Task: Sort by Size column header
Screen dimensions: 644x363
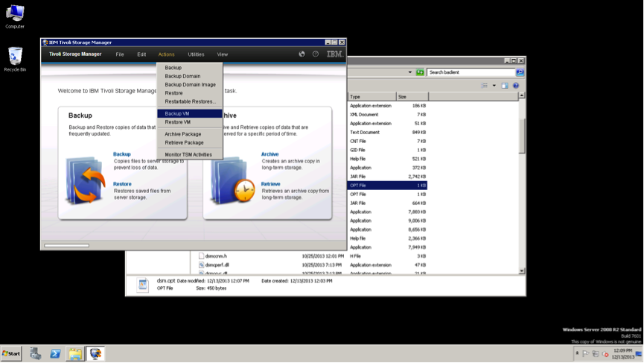Action: [x=412, y=97]
